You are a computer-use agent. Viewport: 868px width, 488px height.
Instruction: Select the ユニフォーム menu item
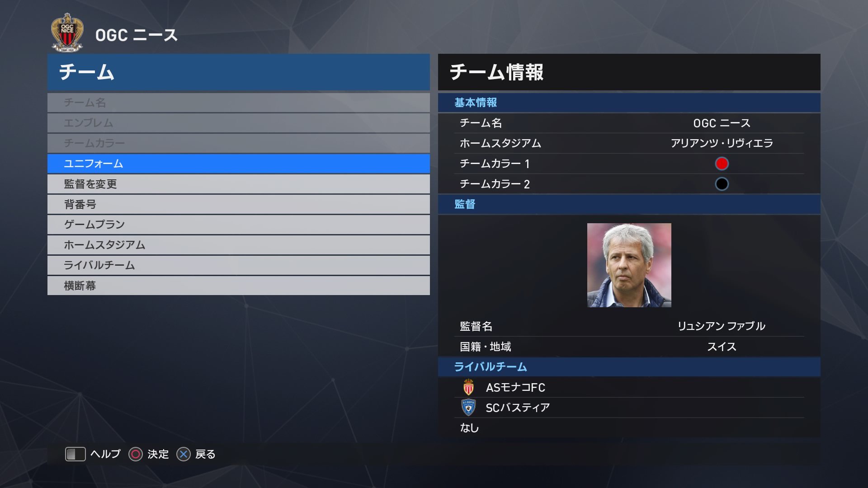[x=239, y=164]
